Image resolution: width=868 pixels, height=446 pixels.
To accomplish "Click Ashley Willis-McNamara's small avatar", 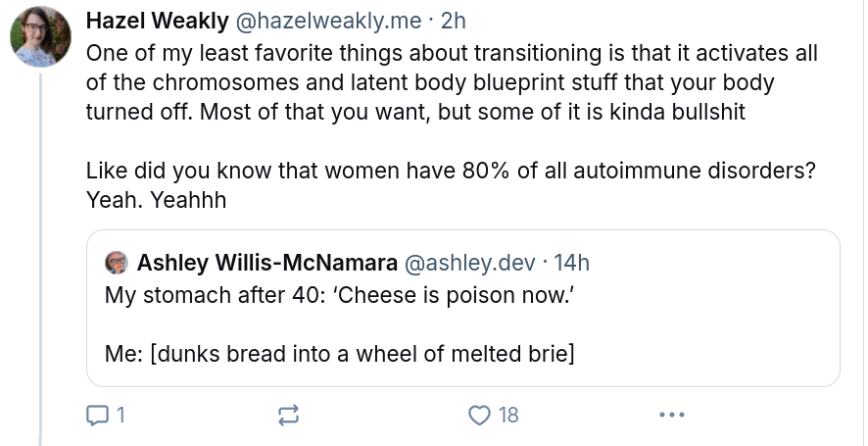I will click(118, 263).
